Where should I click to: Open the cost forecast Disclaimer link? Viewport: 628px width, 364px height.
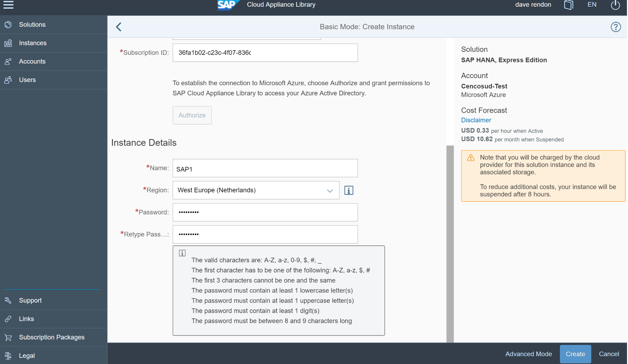[x=476, y=120]
